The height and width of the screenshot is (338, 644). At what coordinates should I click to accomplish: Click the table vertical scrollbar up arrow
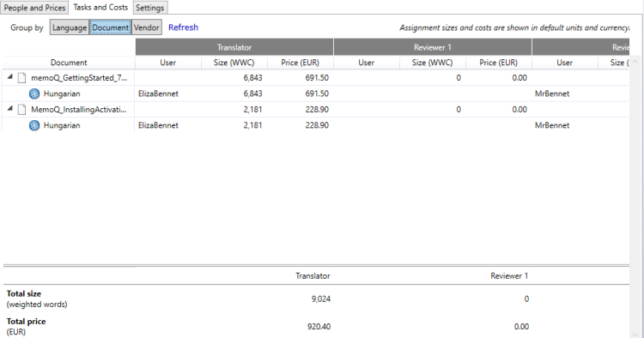click(x=635, y=62)
